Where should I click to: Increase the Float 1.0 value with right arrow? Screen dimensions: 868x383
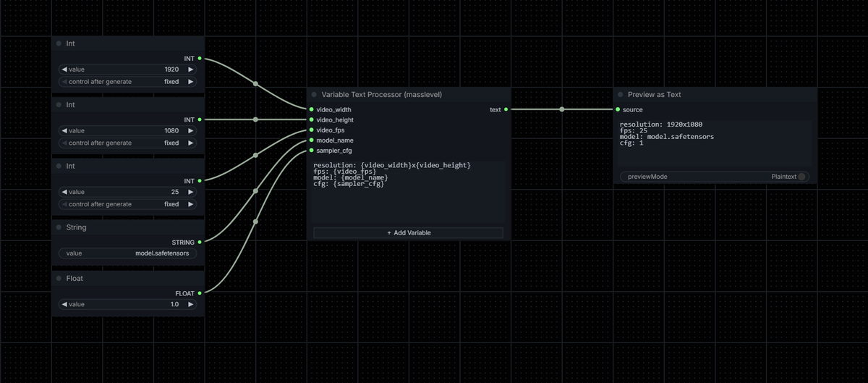(191, 305)
